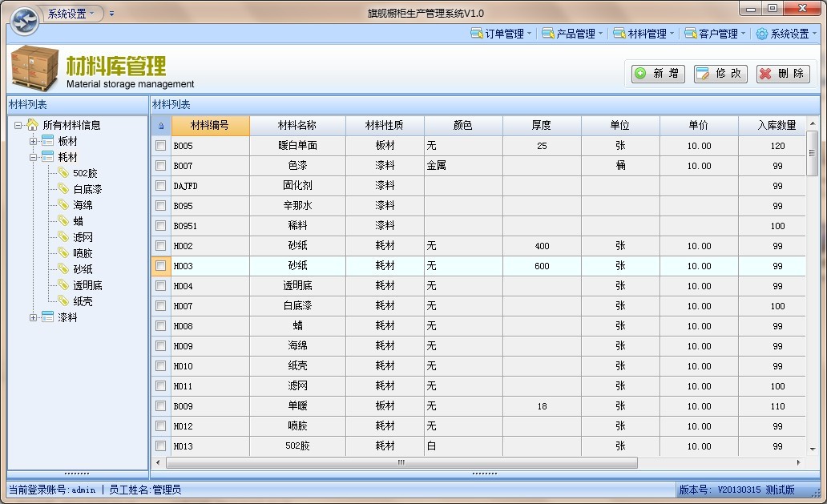Mark the checkbox for row H004

pos(161,286)
